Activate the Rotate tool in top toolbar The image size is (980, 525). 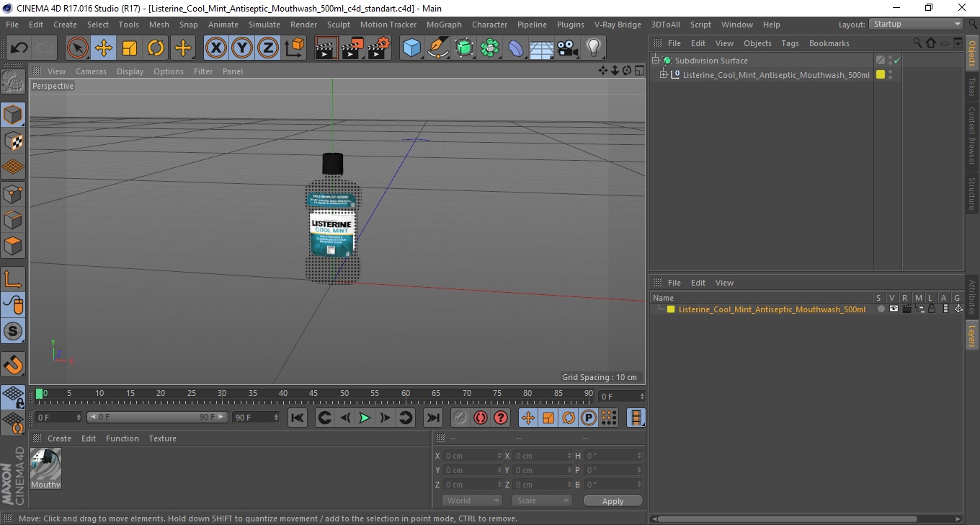coord(156,48)
